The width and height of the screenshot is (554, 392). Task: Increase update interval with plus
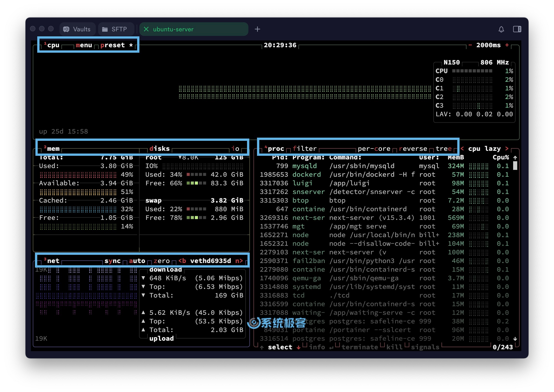click(x=507, y=45)
